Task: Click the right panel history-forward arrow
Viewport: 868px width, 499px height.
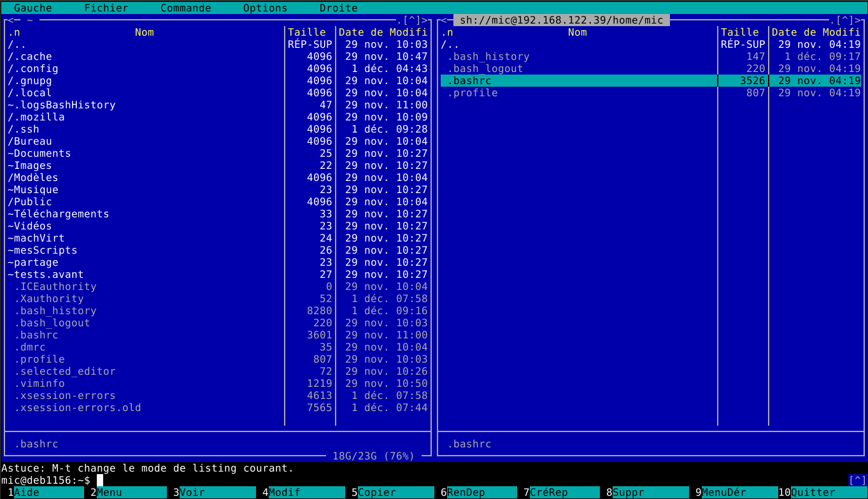Action: click(858, 20)
